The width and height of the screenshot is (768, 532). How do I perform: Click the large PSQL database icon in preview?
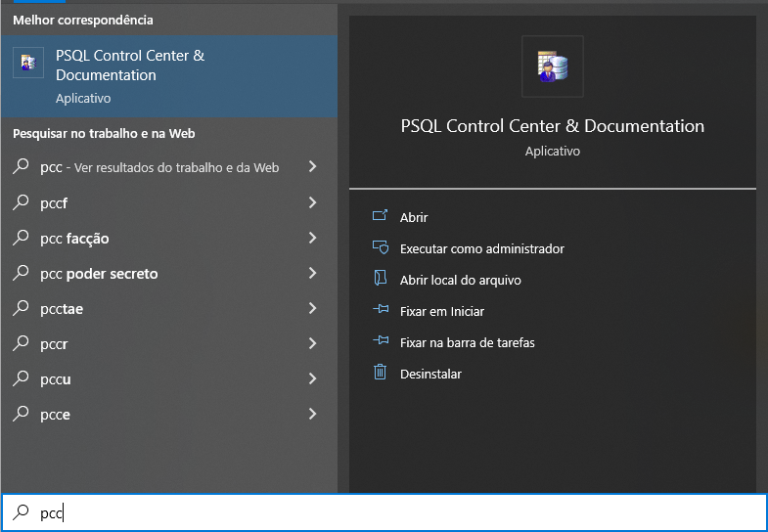pyautogui.click(x=553, y=66)
